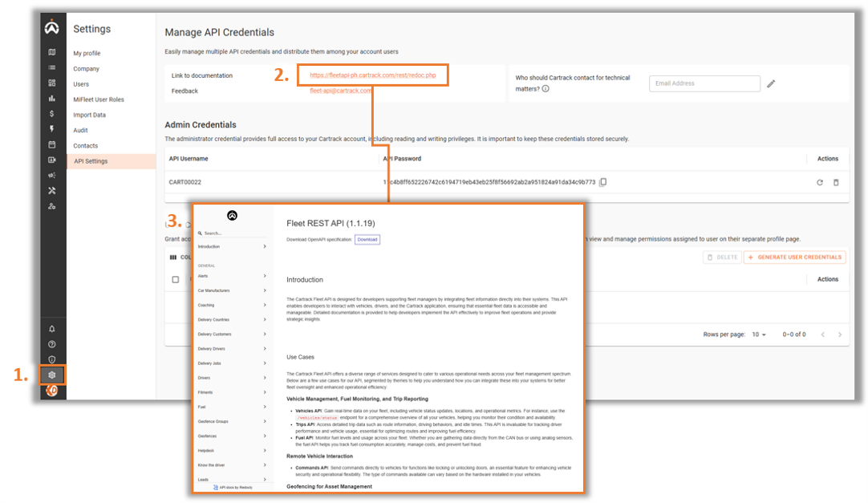Click the CART00022 API username cell
The width and height of the screenshot is (868, 503).
(x=185, y=182)
